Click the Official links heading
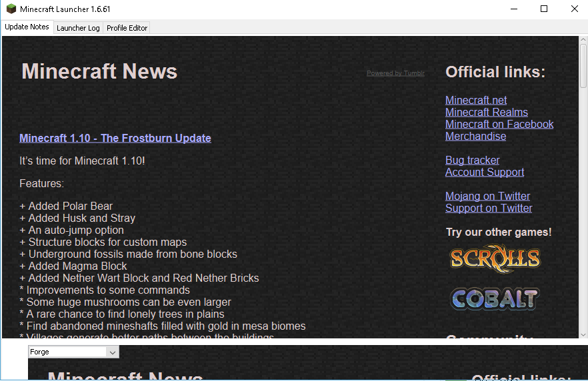Viewport: 588px width, 381px height. pyautogui.click(x=495, y=72)
